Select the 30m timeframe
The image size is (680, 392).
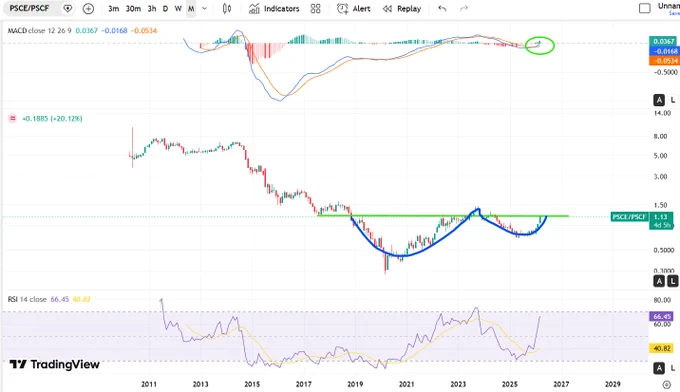(x=133, y=9)
